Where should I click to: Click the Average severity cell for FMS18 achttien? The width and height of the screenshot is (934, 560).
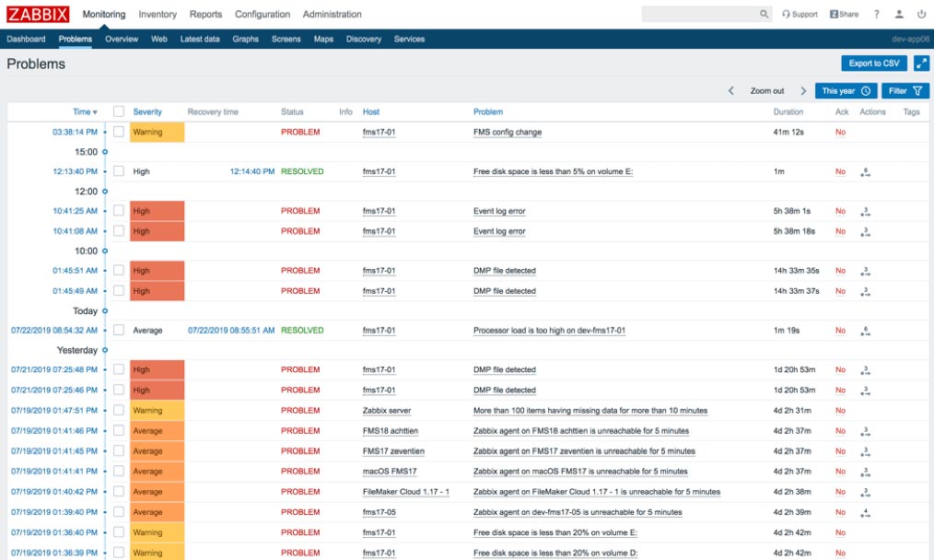(158, 430)
